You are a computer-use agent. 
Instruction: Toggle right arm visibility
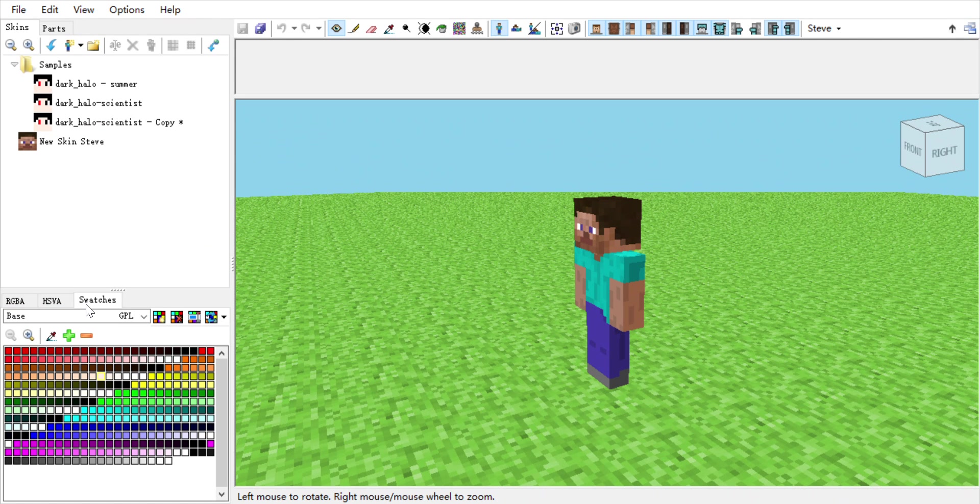point(649,29)
